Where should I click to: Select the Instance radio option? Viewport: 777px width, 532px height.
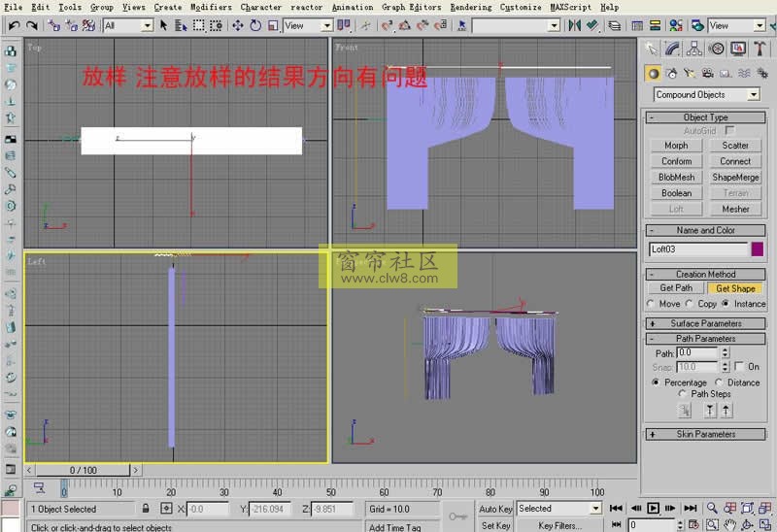726,304
